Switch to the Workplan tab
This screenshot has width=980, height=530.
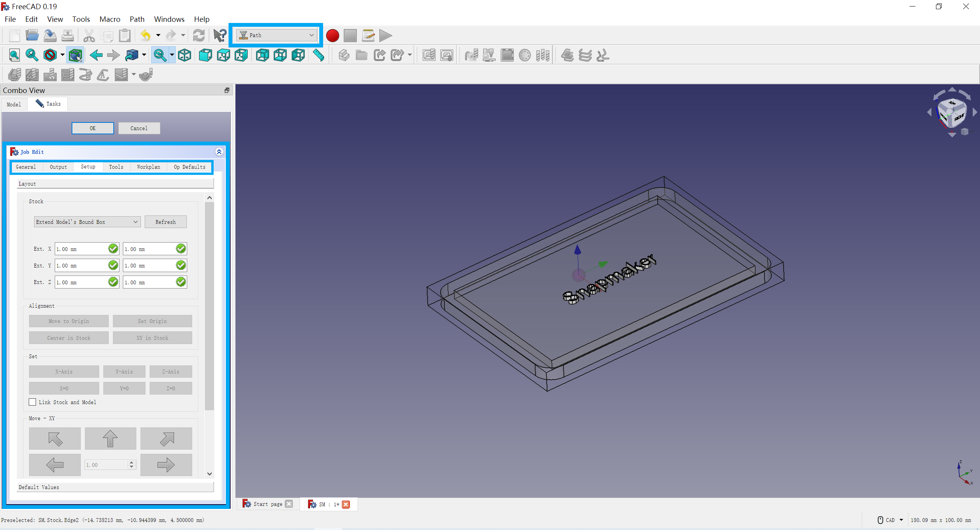point(149,167)
